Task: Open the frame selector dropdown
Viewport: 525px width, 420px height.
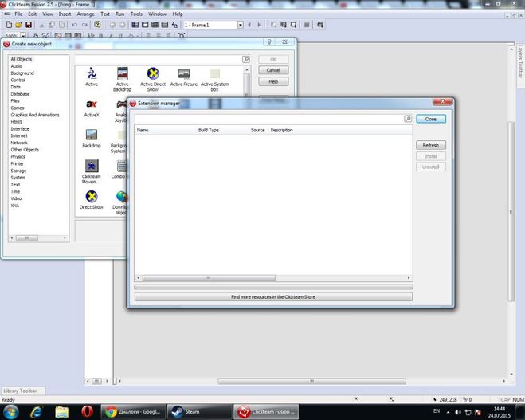Action: tap(240, 25)
